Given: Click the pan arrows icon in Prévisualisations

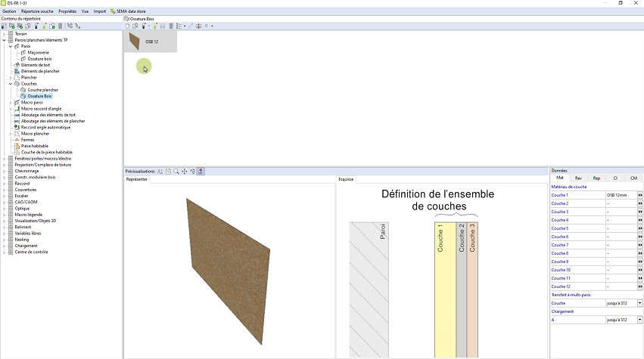Looking at the screenshot, I should pos(185,172).
